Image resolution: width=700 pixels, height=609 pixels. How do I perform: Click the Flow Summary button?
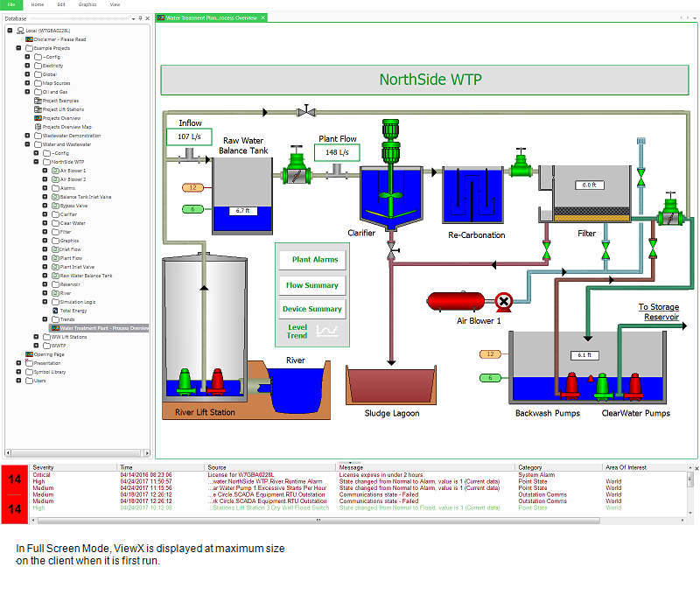coord(313,285)
